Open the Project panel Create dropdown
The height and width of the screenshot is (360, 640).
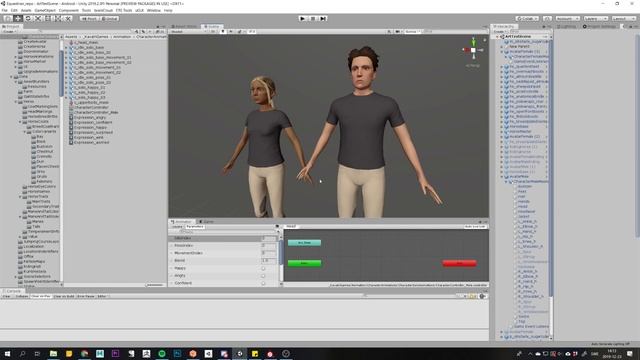click(x=9, y=31)
